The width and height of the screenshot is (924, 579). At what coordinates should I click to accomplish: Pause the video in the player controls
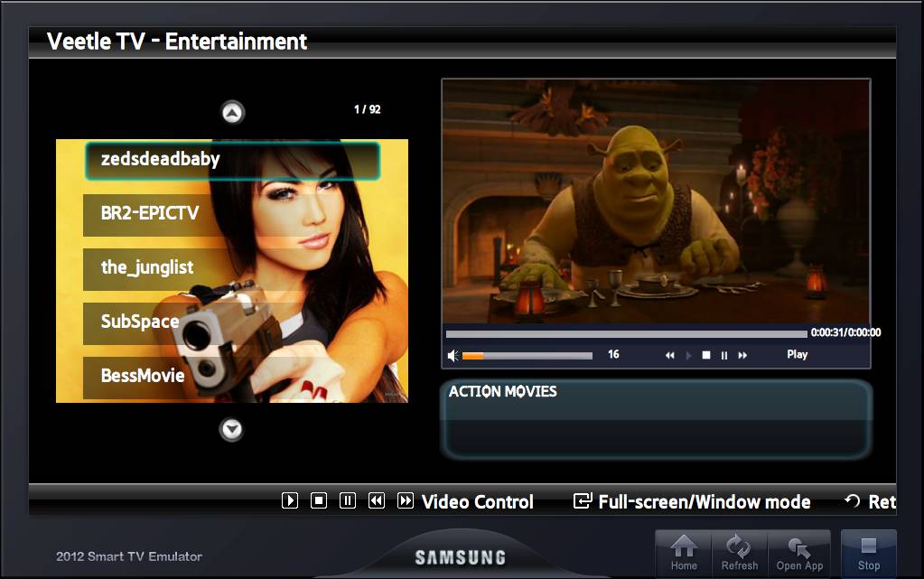pos(724,356)
